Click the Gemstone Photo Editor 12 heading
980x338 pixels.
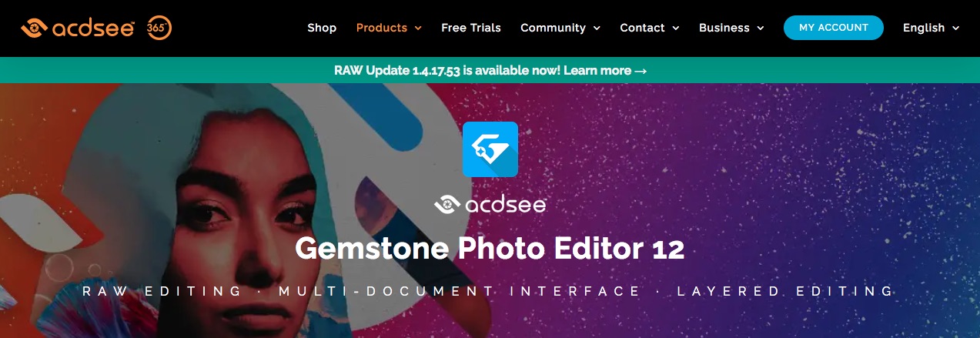tap(490, 249)
